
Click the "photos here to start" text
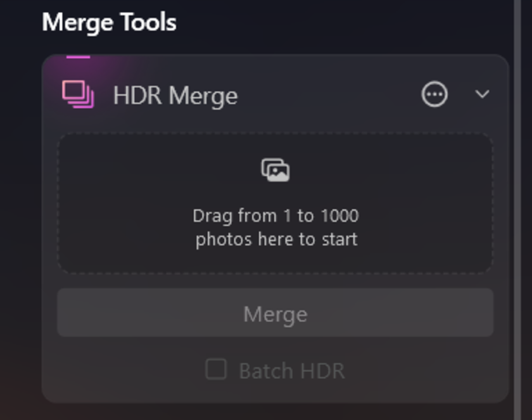[276, 239]
